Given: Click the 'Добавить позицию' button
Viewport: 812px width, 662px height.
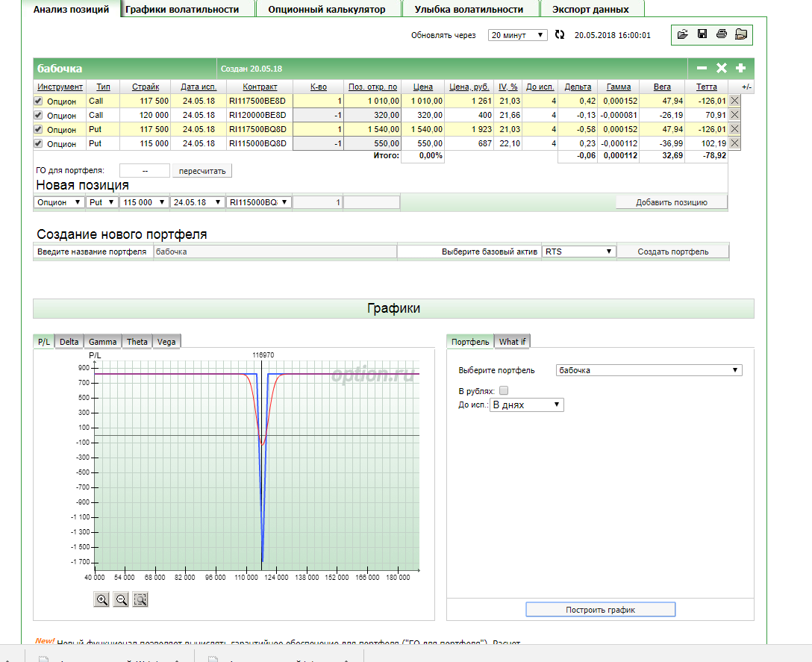Looking at the screenshot, I should point(671,202).
